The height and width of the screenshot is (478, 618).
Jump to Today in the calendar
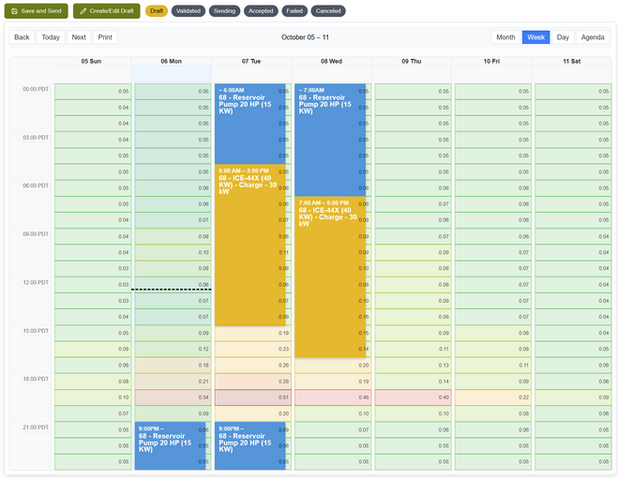50,37
